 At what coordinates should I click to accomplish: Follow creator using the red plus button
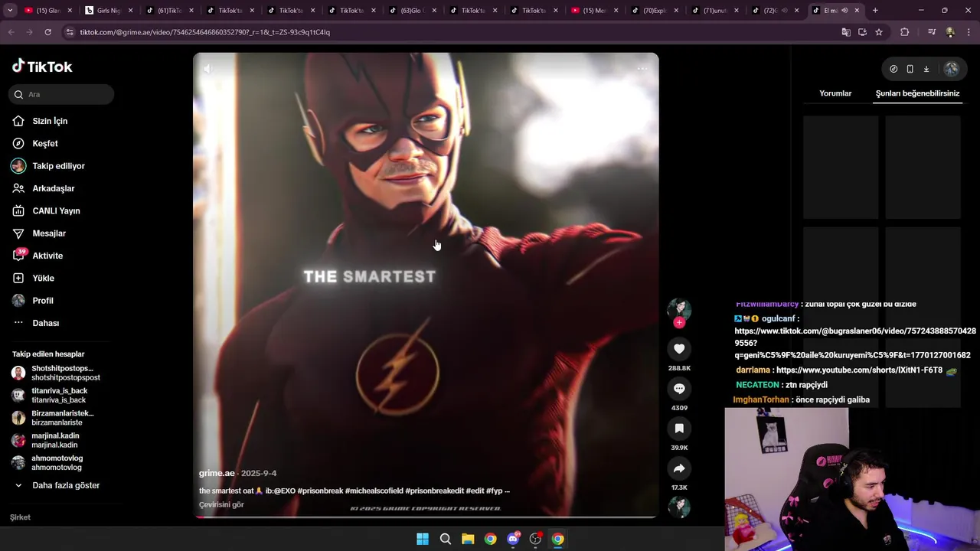click(679, 323)
